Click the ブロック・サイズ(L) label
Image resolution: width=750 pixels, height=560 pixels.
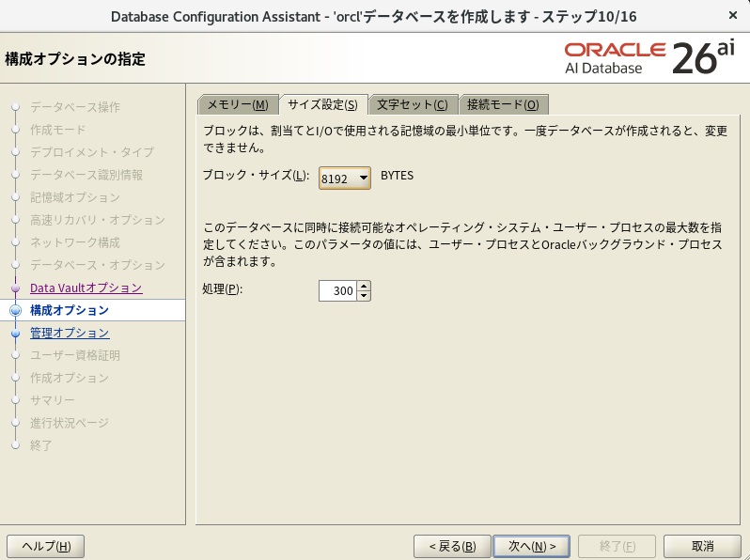256,175
